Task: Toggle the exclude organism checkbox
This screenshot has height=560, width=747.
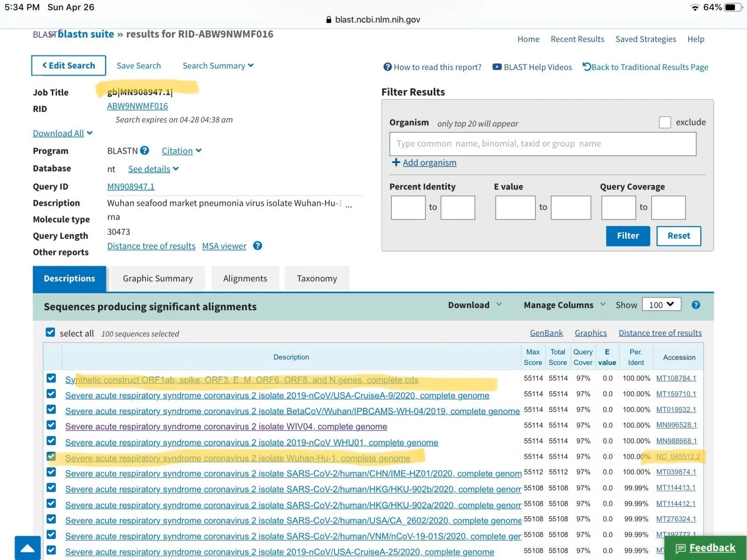Action: [x=665, y=122]
